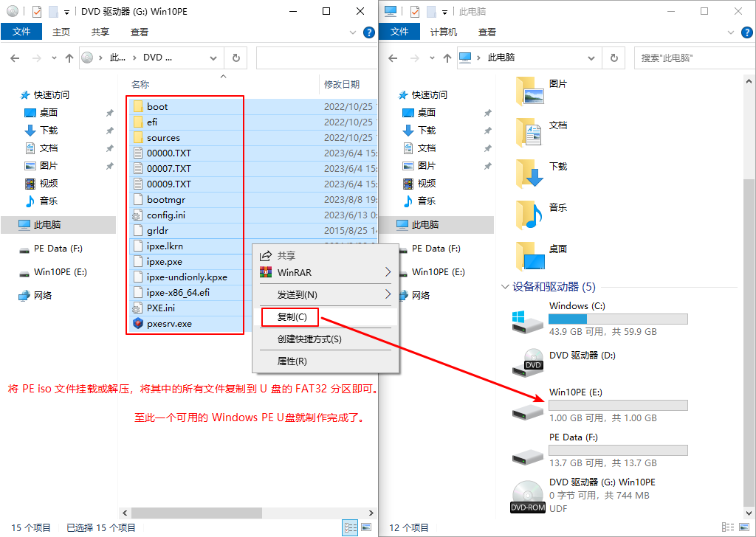The width and height of the screenshot is (756, 537).
Task: Select pxesrv.exe file icon
Action: click(x=138, y=324)
